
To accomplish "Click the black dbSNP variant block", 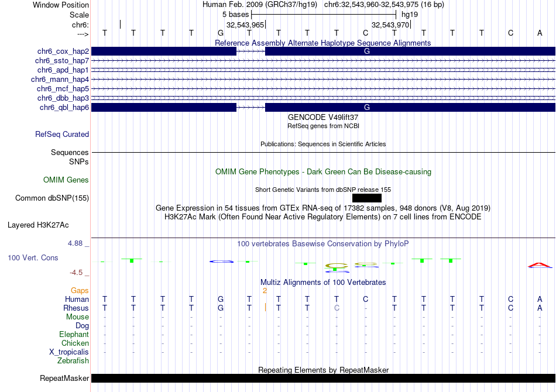I will pyautogui.click(x=366, y=198).
